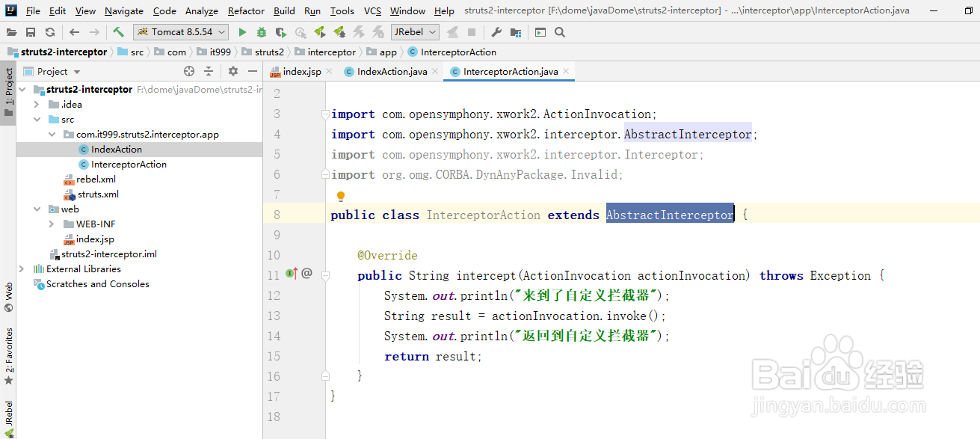980x439 pixels.
Task: Toggle the method fold marker on line 11
Action: (325, 276)
